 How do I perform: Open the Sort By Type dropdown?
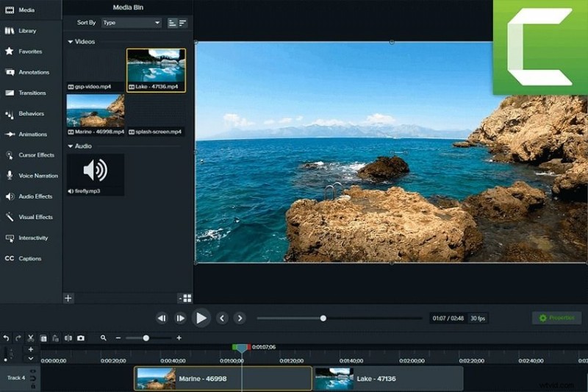click(x=132, y=23)
